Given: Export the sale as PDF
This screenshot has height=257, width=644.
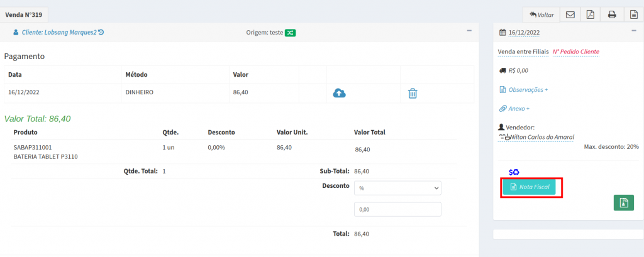Looking at the screenshot, I should point(590,14).
